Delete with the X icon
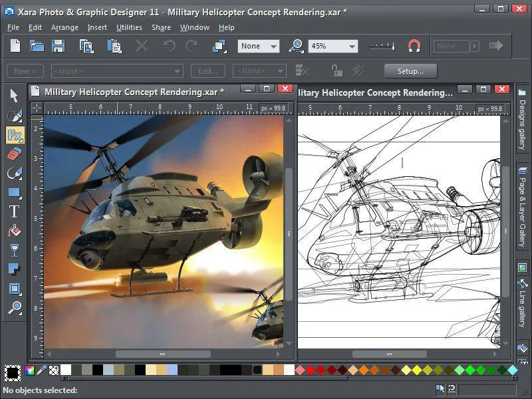This screenshot has height=399, width=532. pos(142,46)
